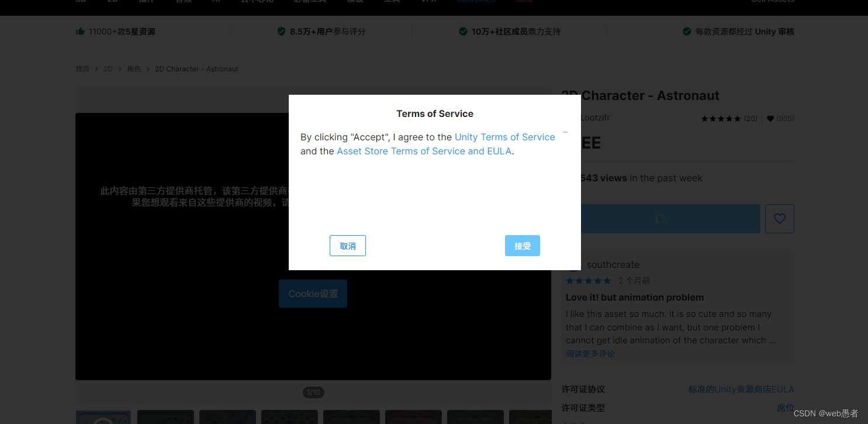868x424 pixels.
Task: Click 接受 to accept the Terms of Service
Action: 522,246
